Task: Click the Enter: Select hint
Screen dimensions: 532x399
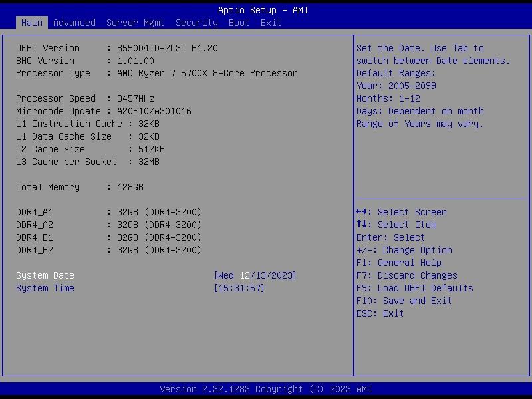Action: click(390, 237)
